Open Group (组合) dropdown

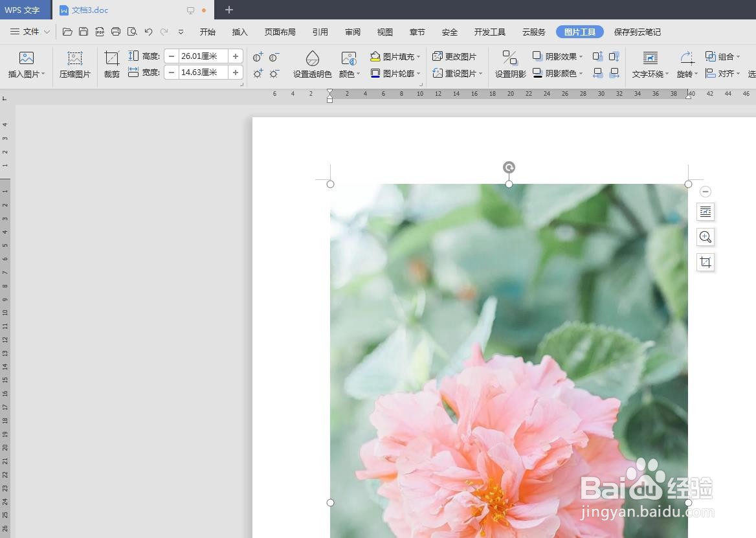pos(722,56)
